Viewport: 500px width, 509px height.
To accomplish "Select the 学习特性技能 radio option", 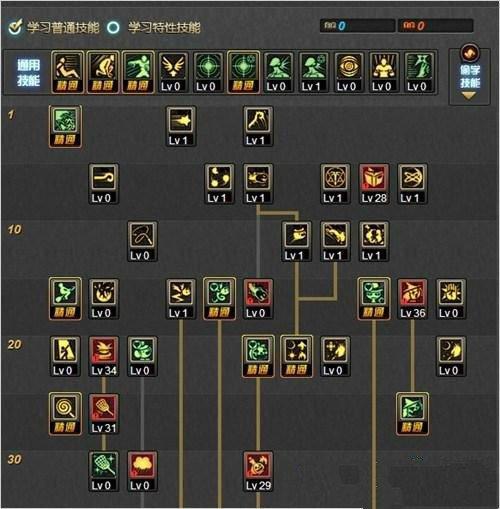I will coord(113,27).
